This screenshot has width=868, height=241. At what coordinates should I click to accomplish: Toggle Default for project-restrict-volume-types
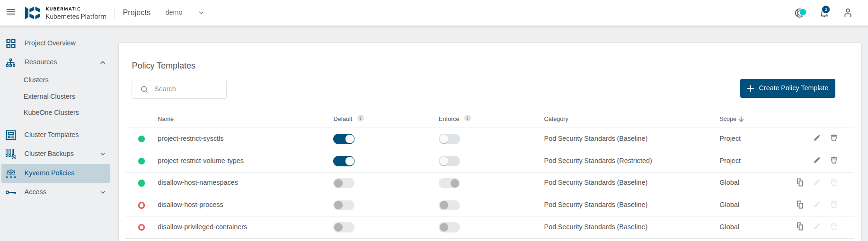(x=344, y=161)
